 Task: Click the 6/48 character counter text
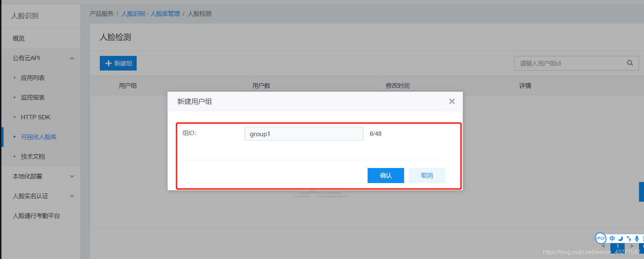[x=376, y=134]
